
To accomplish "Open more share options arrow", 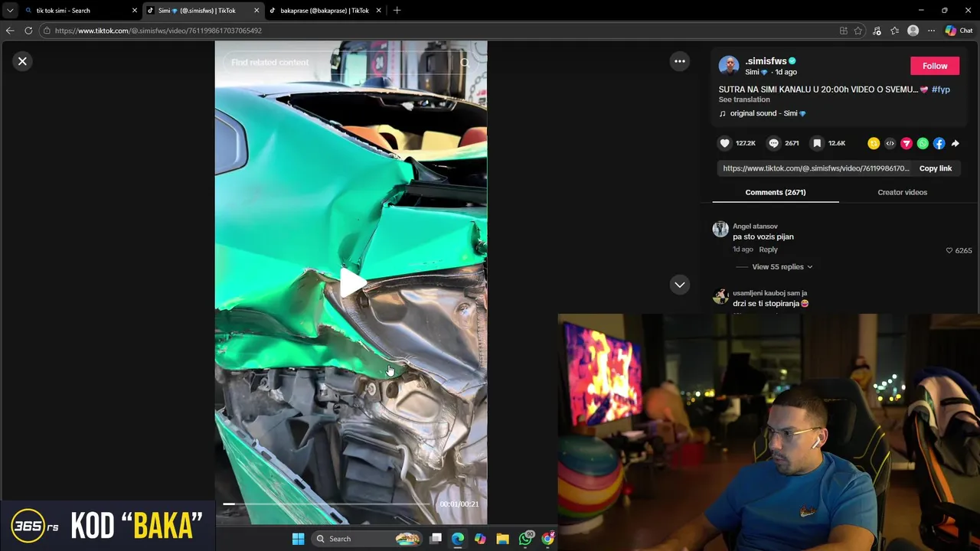I will tap(955, 143).
